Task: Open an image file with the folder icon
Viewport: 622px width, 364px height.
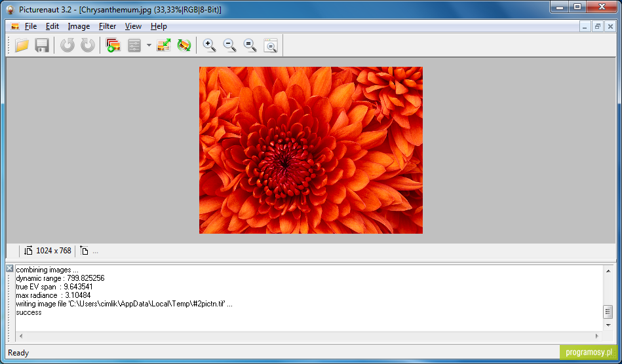Action: tap(22, 45)
